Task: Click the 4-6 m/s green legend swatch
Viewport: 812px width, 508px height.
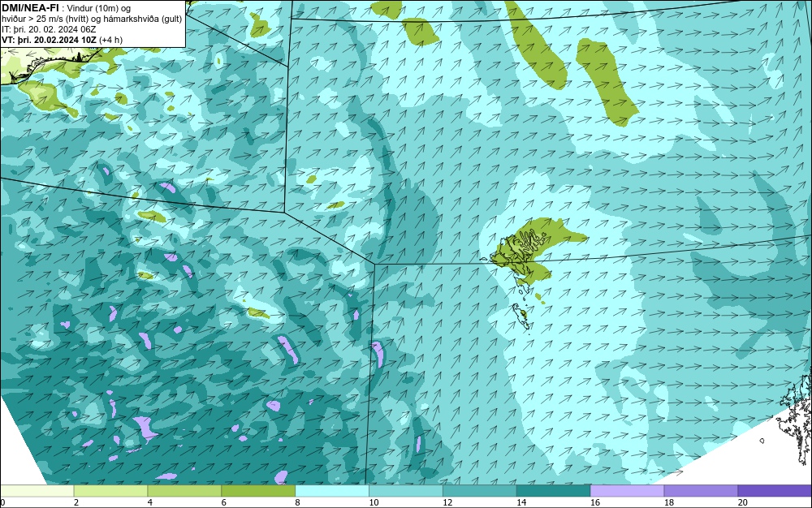Action: pyautogui.click(x=184, y=491)
